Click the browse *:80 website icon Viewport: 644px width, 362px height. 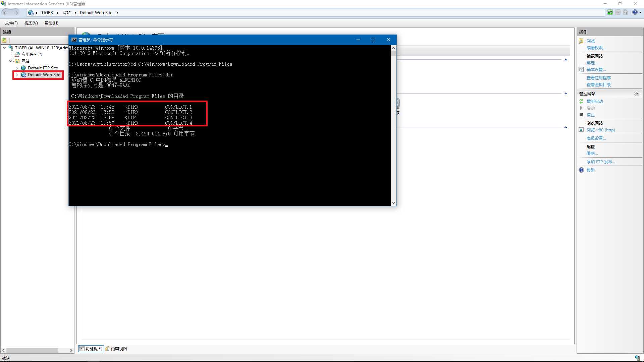581,130
